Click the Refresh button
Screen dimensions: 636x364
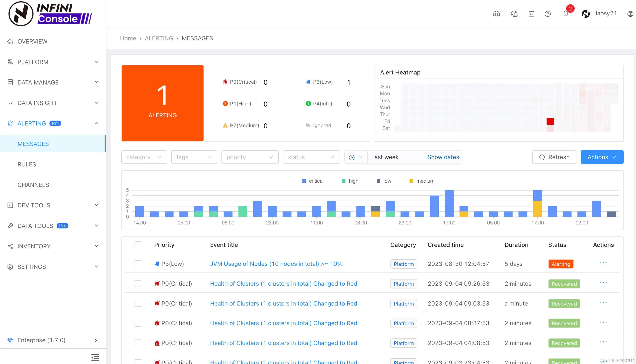[x=554, y=157]
